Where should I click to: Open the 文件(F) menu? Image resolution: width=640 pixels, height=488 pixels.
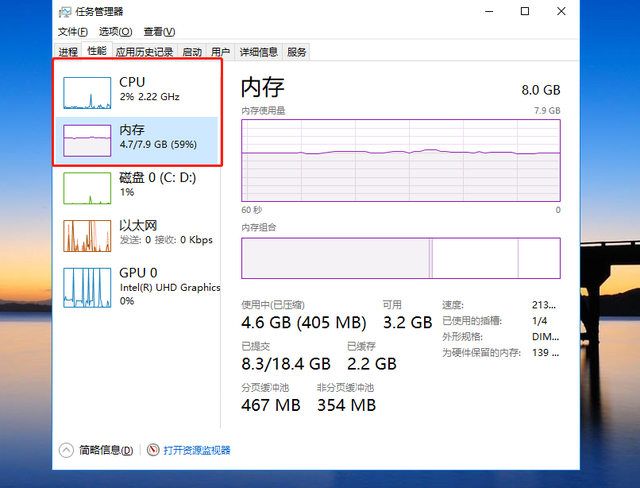(x=73, y=32)
